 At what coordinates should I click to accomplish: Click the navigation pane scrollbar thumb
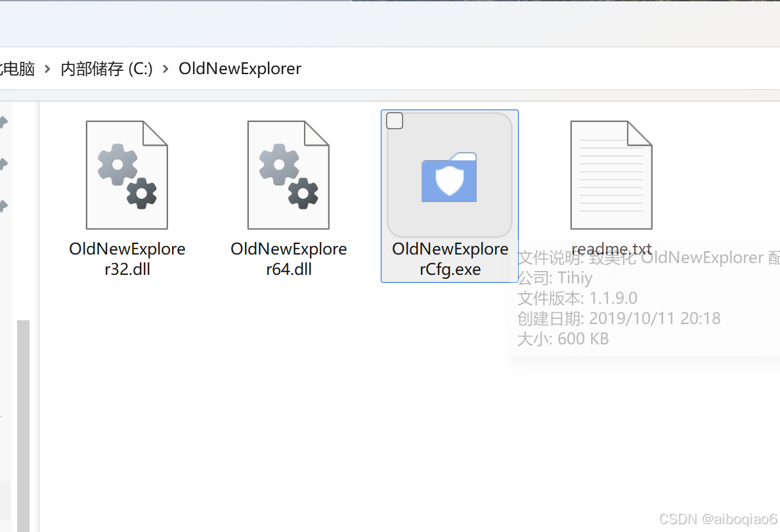(24, 426)
